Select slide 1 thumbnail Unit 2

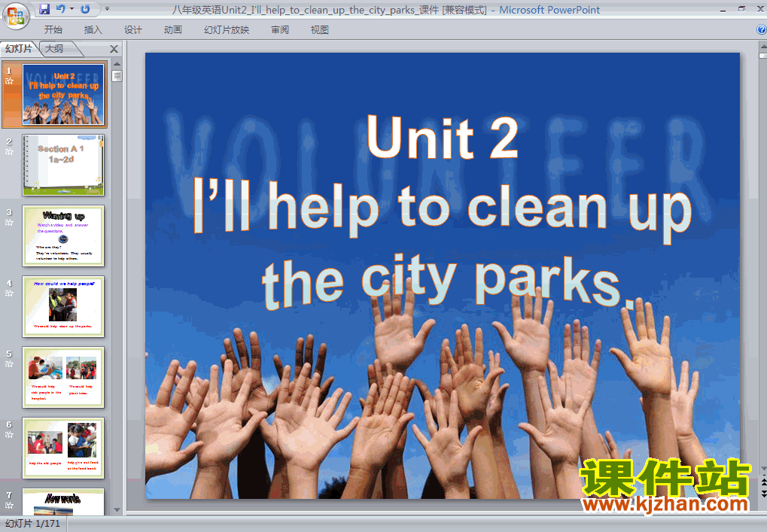point(63,94)
